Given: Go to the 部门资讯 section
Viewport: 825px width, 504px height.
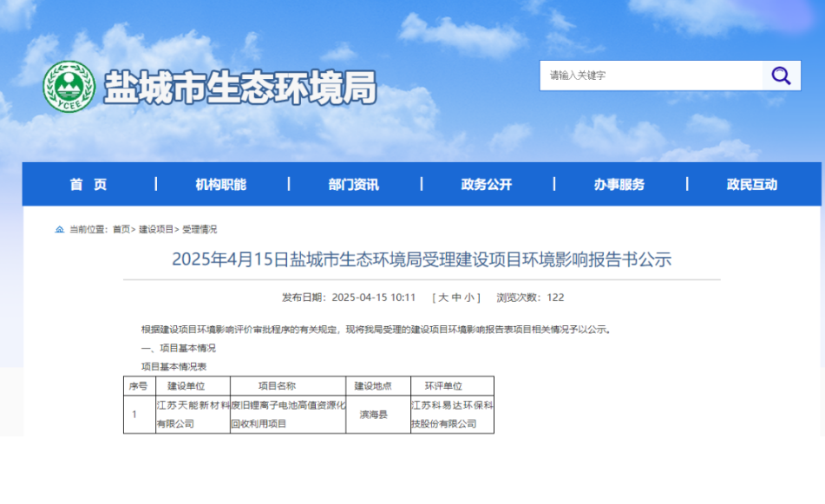Looking at the screenshot, I should 353,184.
